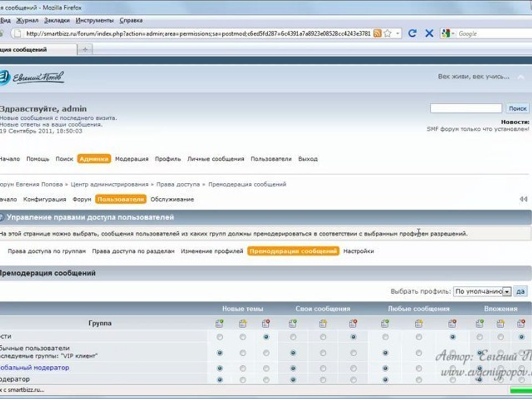The height and width of the screenshot is (399, 532).
Task: Click the red deny icon under Любые сообщения
Action: (x=452, y=323)
